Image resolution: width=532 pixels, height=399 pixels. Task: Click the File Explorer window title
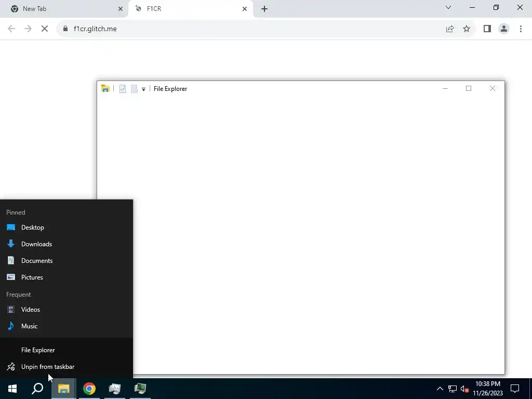(x=170, y=89)
